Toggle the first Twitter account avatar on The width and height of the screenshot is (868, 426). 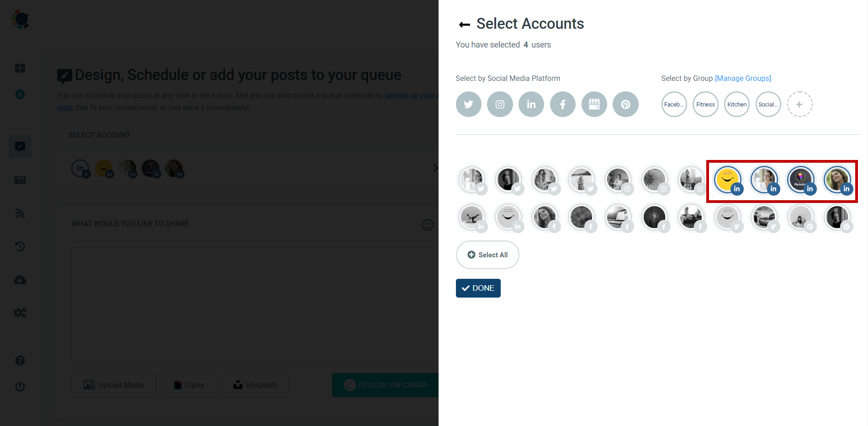472,179
